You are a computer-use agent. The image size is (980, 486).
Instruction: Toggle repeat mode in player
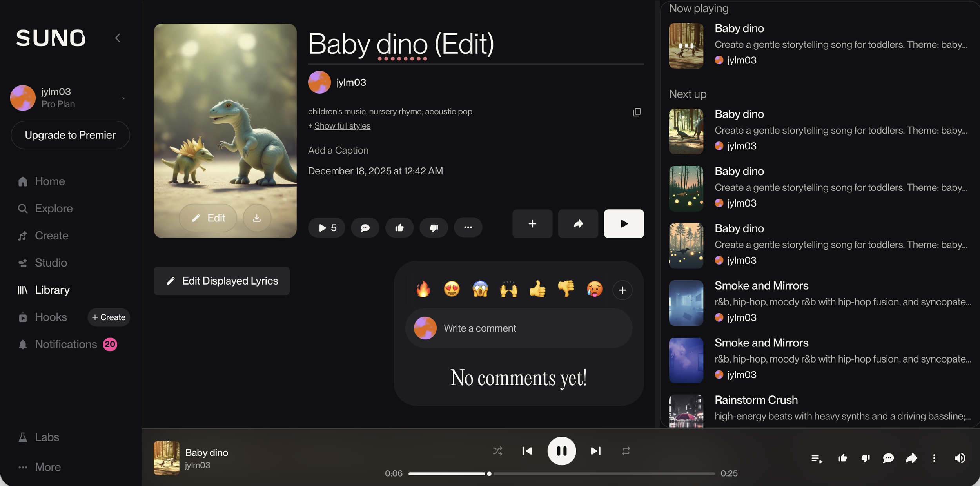coord(626,451)
